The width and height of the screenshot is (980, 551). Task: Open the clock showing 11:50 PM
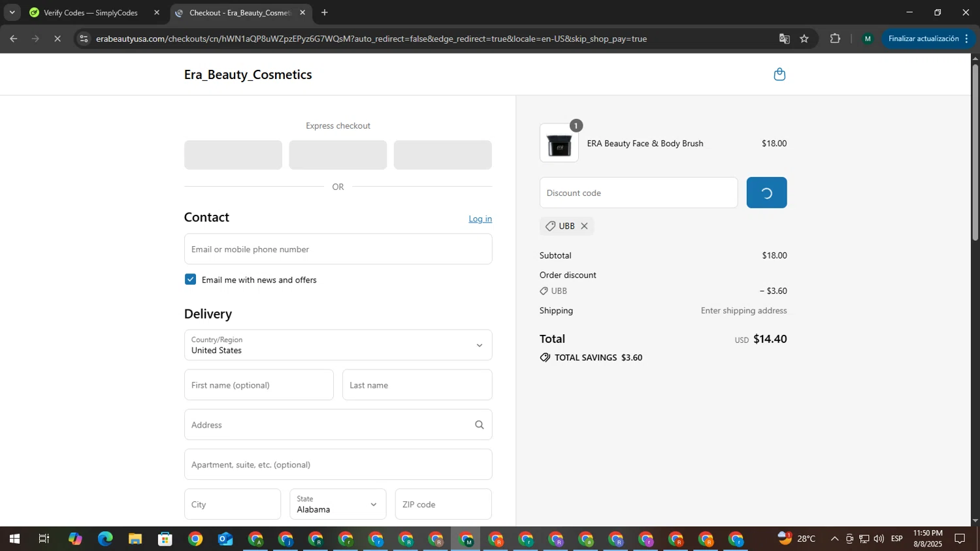(x=928, y=539)
